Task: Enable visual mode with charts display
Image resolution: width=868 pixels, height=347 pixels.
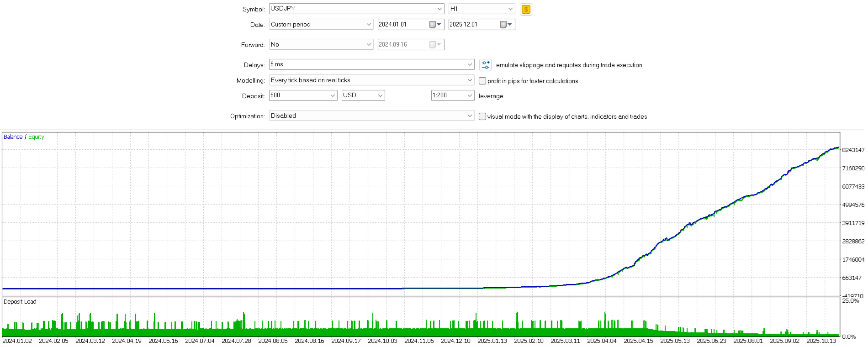Action: (x=482, y=116)
